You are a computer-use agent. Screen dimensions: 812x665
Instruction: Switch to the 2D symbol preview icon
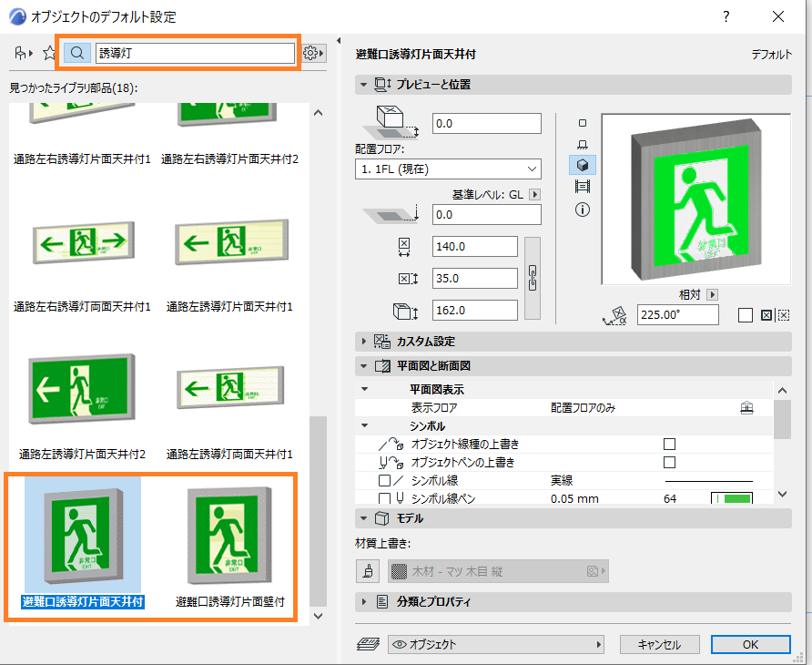coord(583,123)
